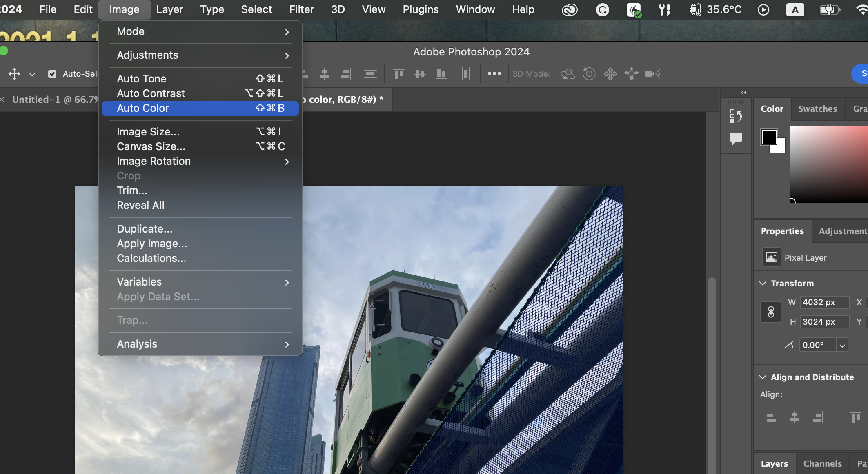868x474 pixels.
Task: Click the Pixel Layer thumbnail icon
Action: tap(771, 257)
